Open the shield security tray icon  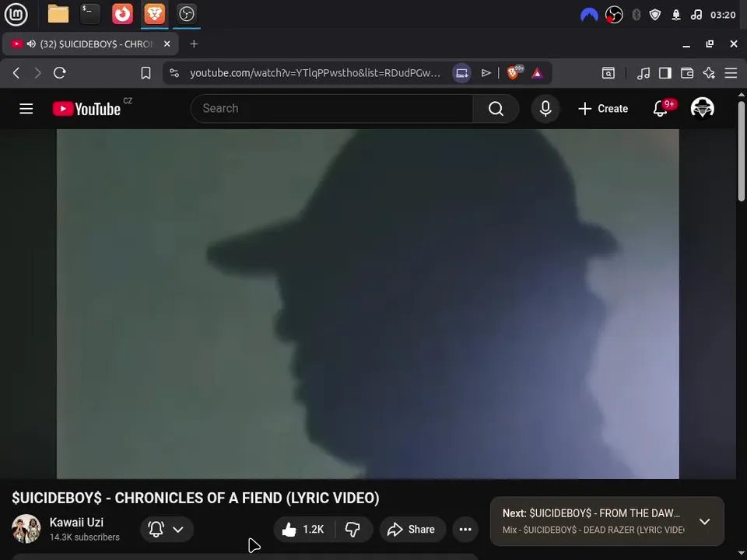655,15
